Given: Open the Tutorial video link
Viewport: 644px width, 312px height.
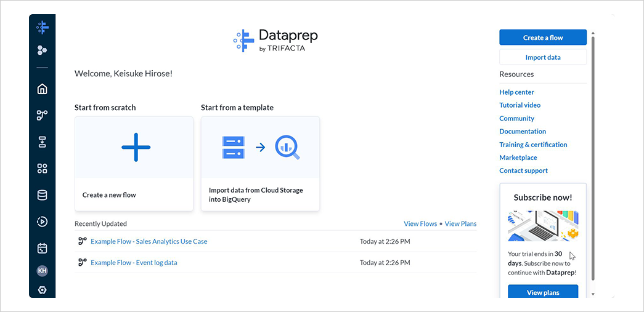Looking at the screenshot, I should click(520, 105).
